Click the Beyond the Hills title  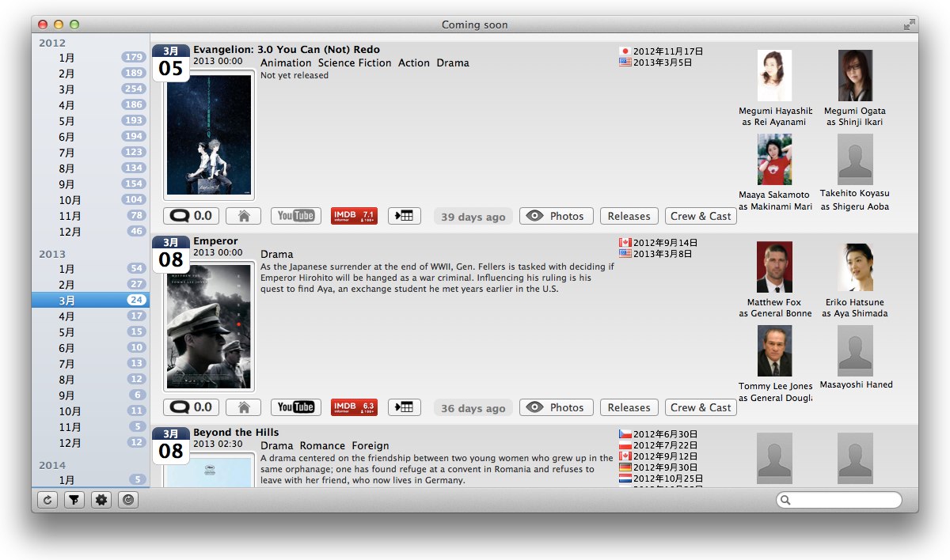click(236, 433)
